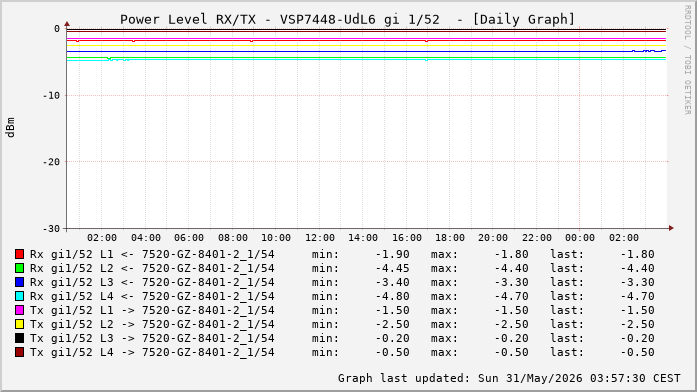This screenshot has height=392, width=697.
Task: Click the Rx L2 min value -4.45
Action: click(x=393, y=268)
